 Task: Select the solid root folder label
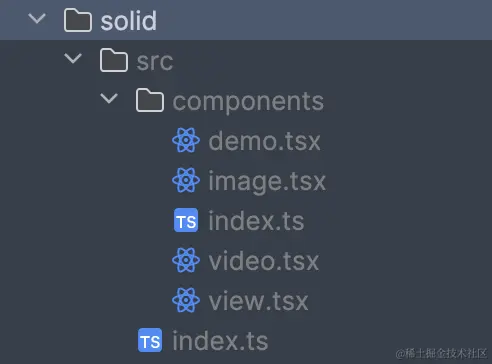tap(129, 21)
